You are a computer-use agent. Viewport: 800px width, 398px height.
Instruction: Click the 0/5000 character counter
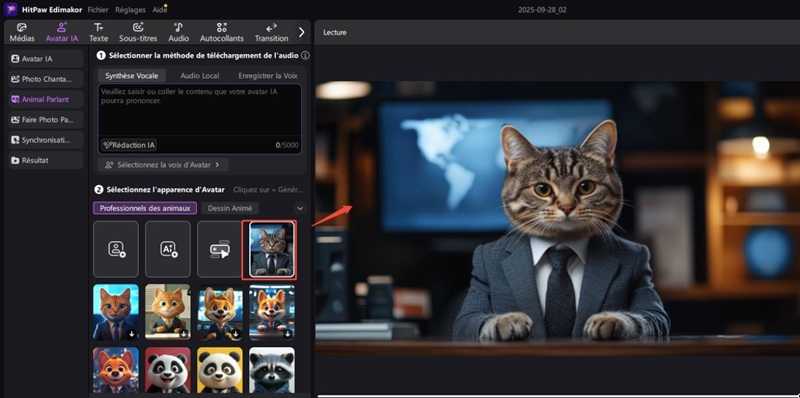click(286, 145)
